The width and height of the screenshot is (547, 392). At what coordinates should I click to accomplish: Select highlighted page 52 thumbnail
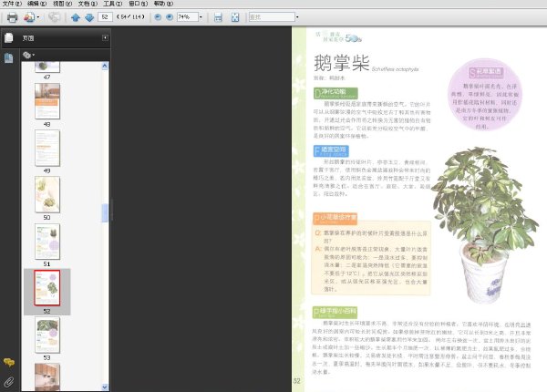point(47,288)
